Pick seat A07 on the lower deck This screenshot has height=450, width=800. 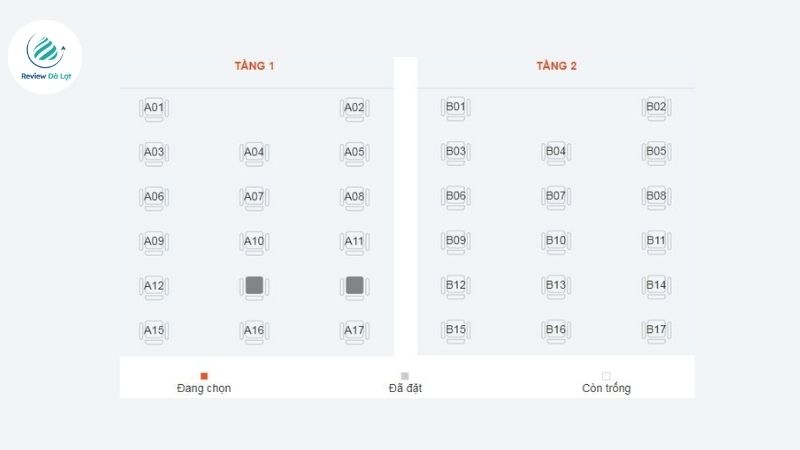254,198
